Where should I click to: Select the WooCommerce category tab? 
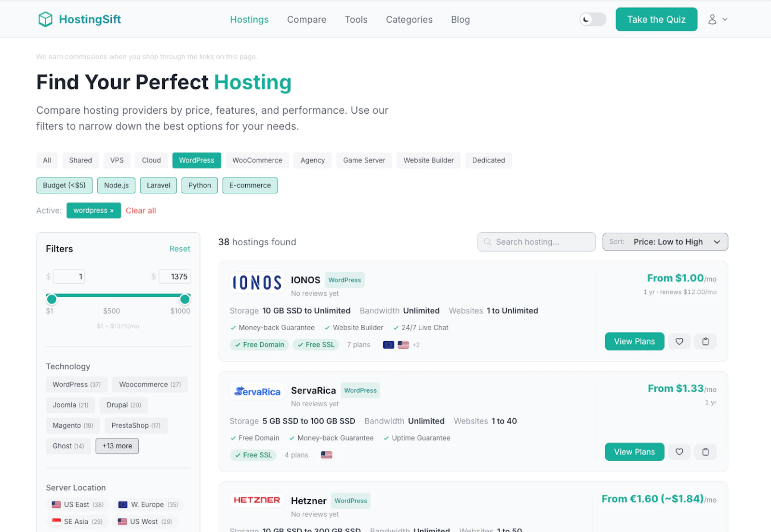[257, 160]
